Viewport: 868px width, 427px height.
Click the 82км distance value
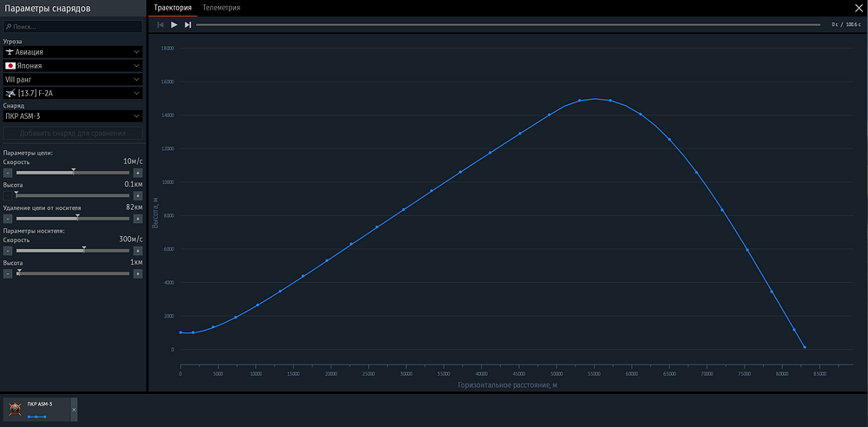coord(134,207)
